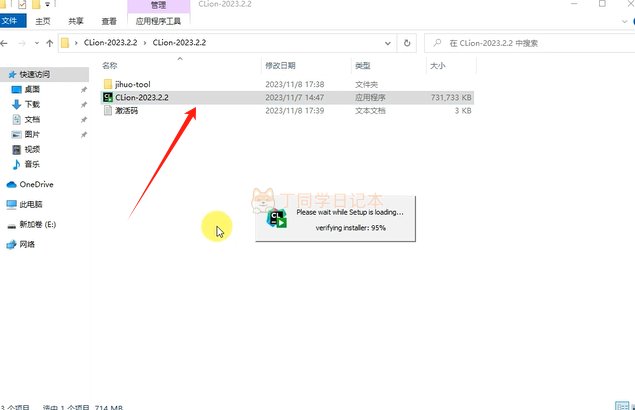
Task: Open 新加卷 (E:) drive
Action: (38, 224)
